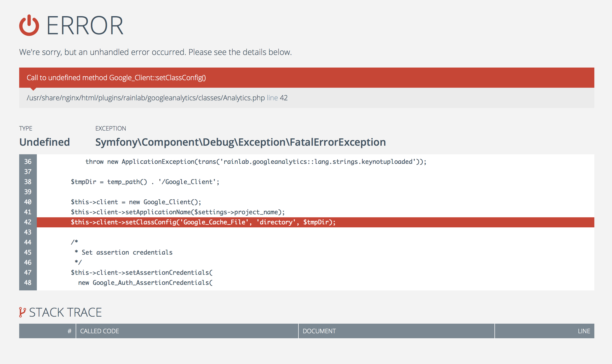Click the Analytics.php file path line

(x=157, y=98)
